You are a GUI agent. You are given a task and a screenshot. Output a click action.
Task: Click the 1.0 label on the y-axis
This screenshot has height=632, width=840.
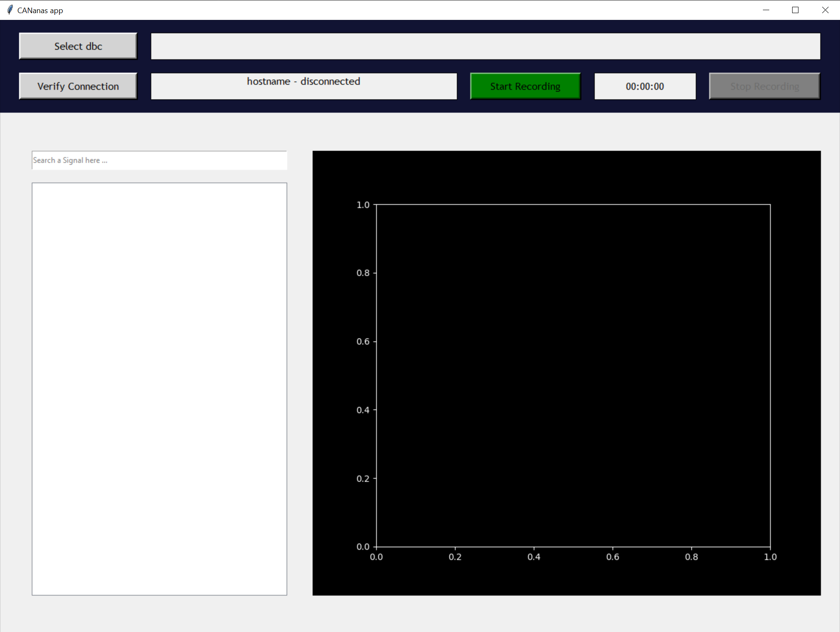[363, 205]
